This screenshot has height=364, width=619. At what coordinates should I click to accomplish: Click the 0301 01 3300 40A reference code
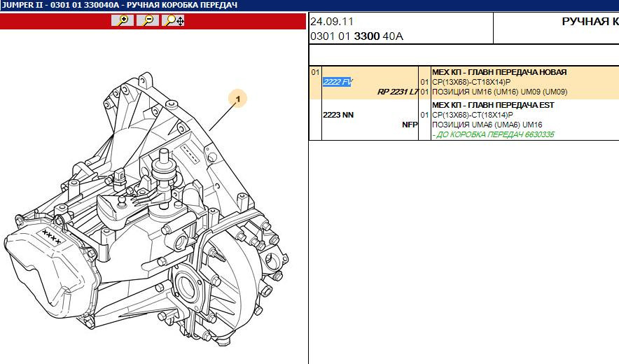[356, 36]
